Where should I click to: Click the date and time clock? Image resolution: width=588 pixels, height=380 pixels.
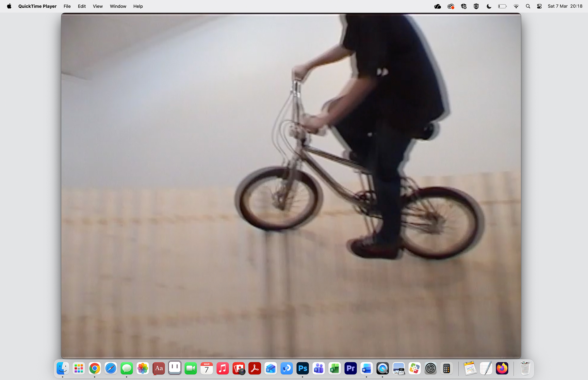point(565,6)
